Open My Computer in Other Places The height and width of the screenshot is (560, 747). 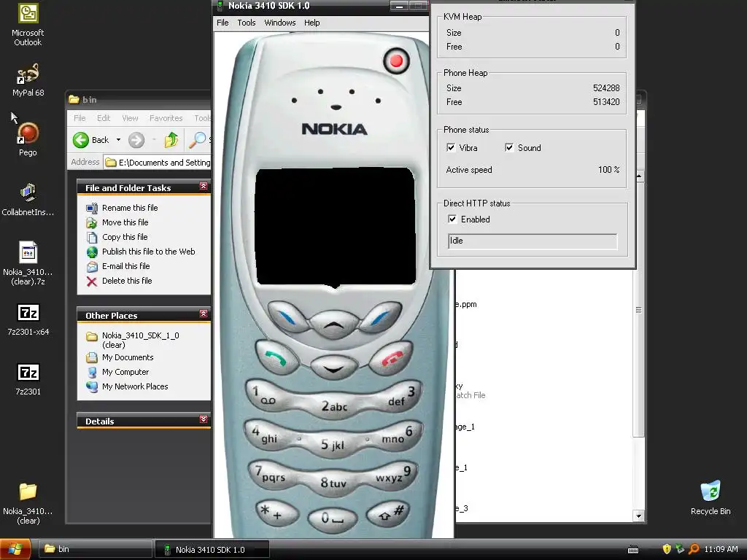pyautogui.click(x=125, y=372)
